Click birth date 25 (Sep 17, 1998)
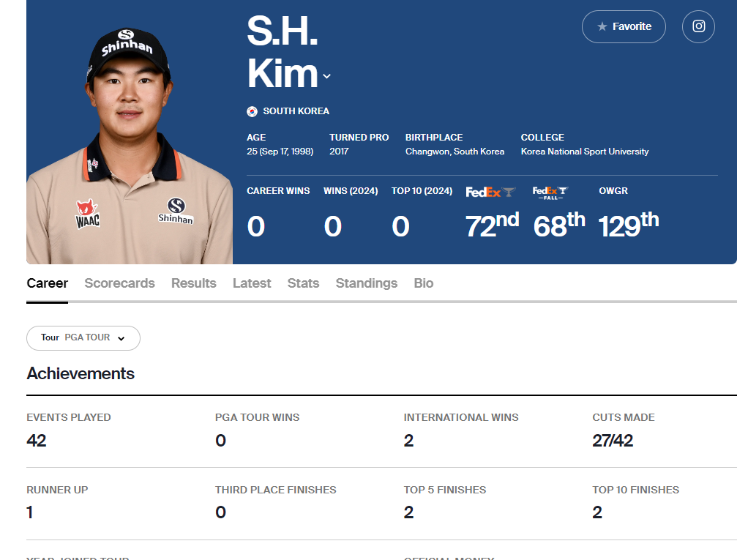The height and width of the screenshot is (560, 748). click(280, 152)
